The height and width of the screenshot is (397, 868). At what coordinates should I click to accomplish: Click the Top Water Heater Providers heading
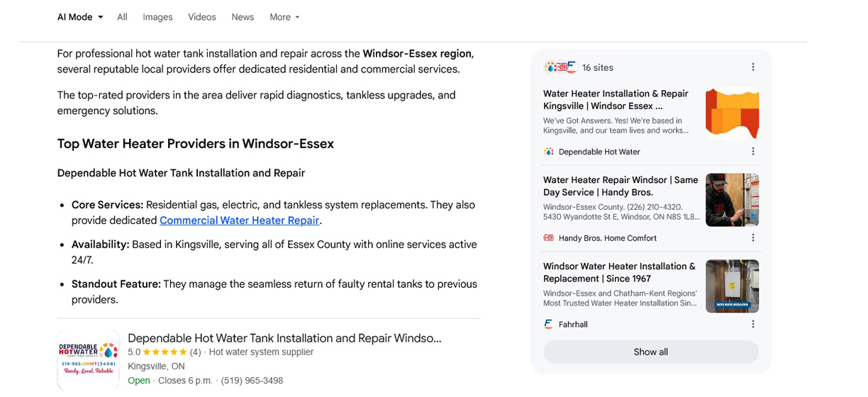pos(196,144)
